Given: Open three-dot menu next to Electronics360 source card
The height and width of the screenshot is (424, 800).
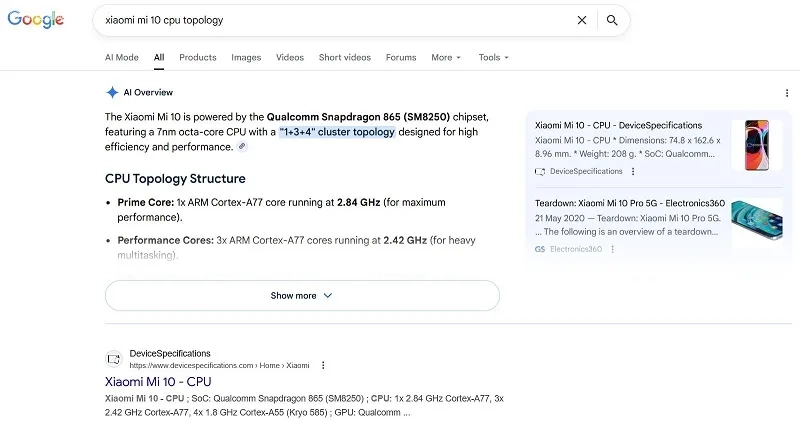Looking at the screenshot, I should pyautogui.click(x=613, y=249).
